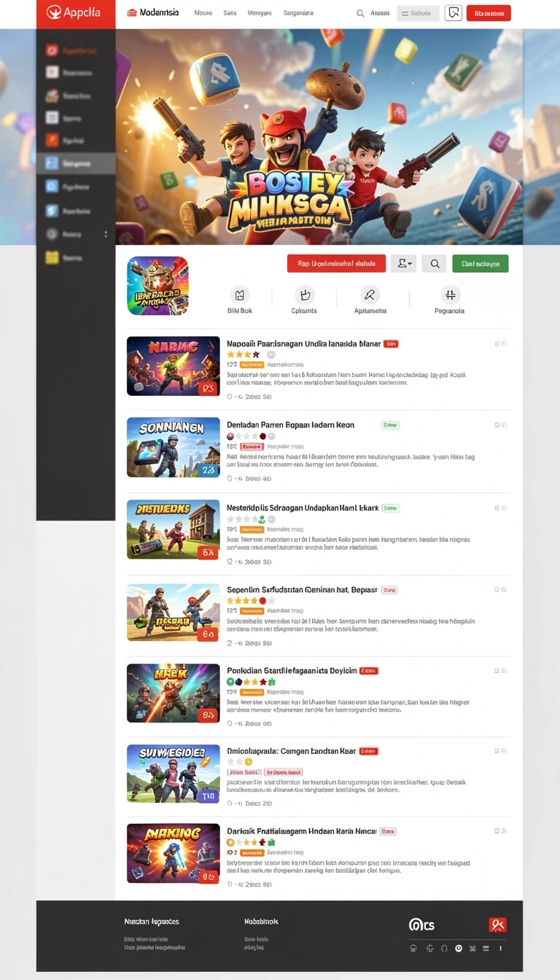Click the Aplumetas icon

370,295
